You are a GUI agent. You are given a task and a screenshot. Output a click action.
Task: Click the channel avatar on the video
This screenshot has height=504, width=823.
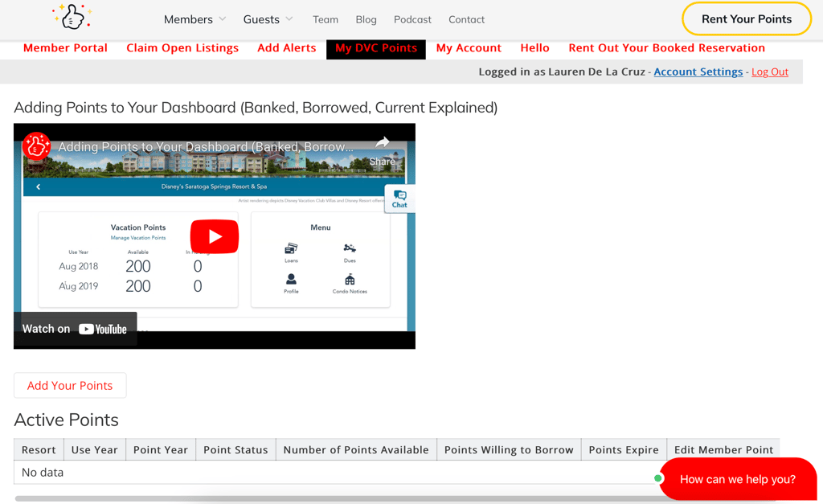36,145
